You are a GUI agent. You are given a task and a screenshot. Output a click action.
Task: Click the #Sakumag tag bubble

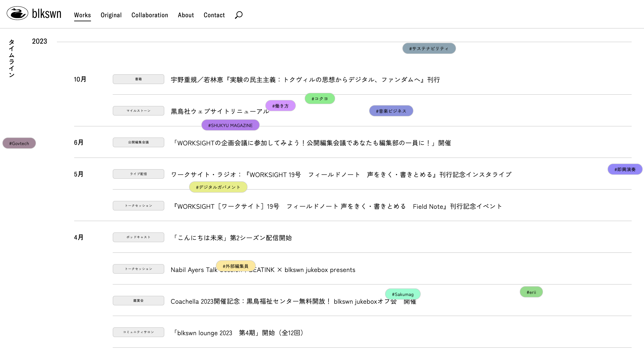pyautogui.click(x=403, y=294)
